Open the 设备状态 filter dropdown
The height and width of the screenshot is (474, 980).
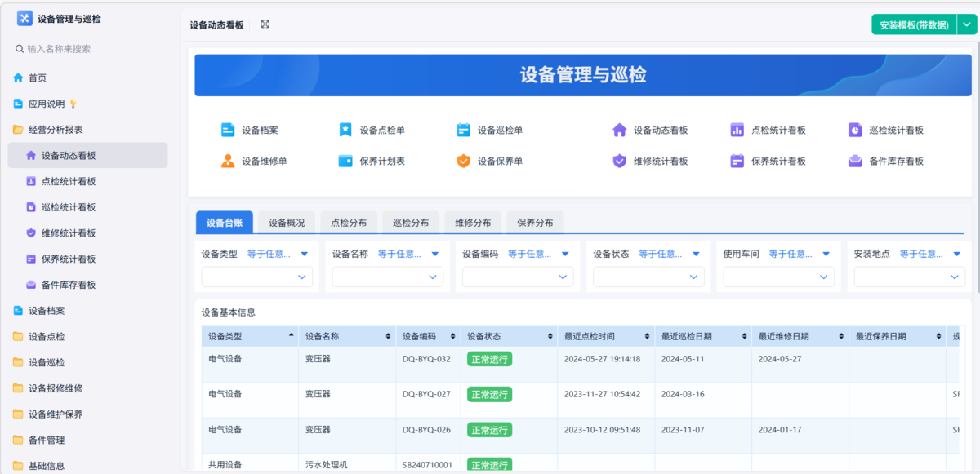point(648,277)
